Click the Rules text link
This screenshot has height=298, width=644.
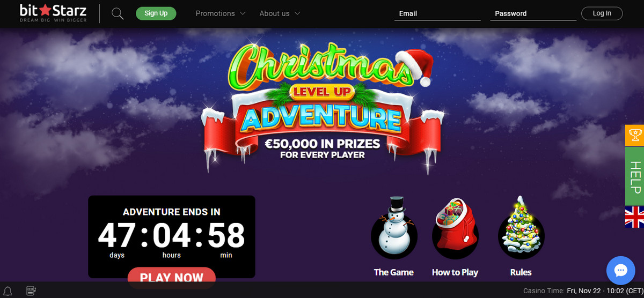click(x=521, y=272)
